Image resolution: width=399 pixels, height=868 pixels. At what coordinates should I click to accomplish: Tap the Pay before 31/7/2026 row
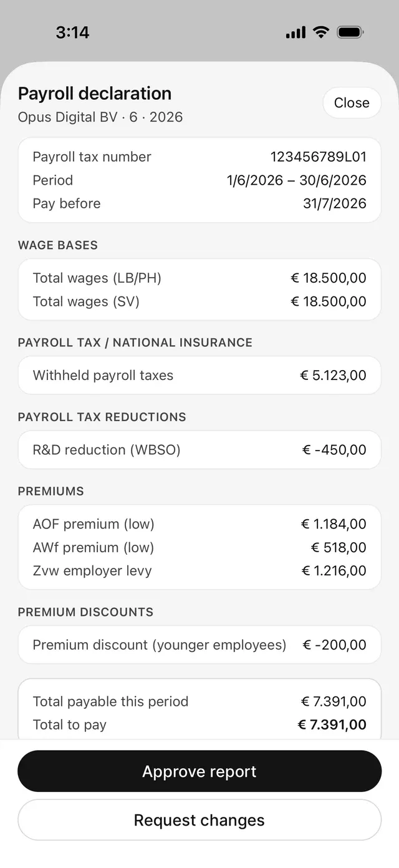coord(199,203)
